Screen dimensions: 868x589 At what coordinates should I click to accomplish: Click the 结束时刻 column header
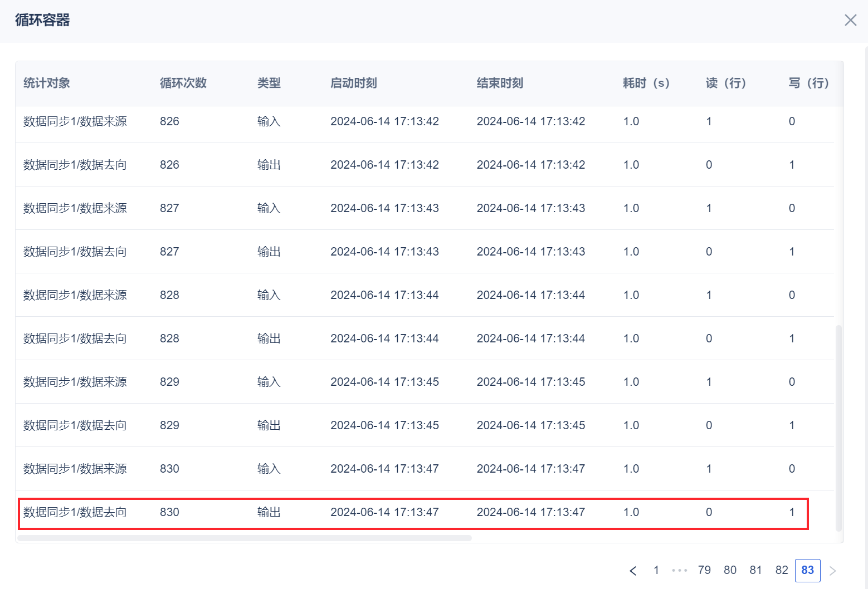point(500,84)
